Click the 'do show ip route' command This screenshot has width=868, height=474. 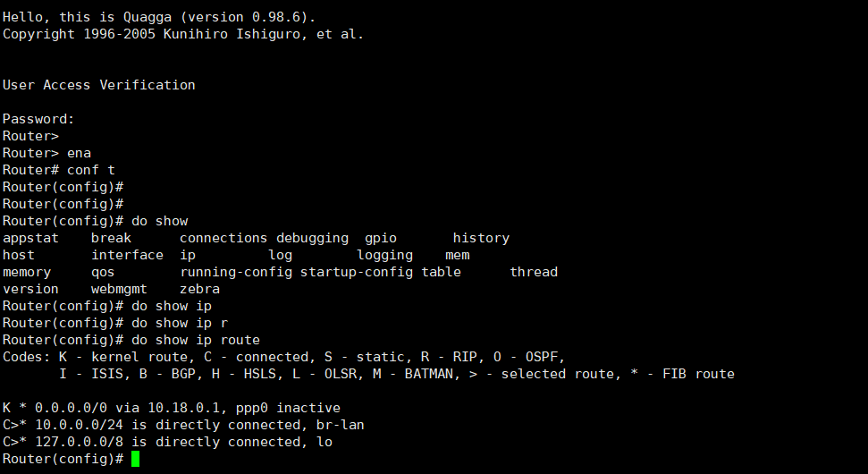pyautogui.click(x=196, y=340)
